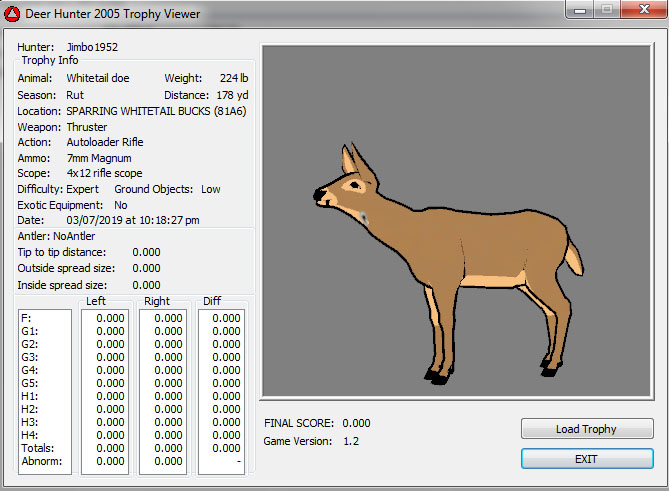
Task: Click the Diff column header in antler table
Action: coord(212,300)
